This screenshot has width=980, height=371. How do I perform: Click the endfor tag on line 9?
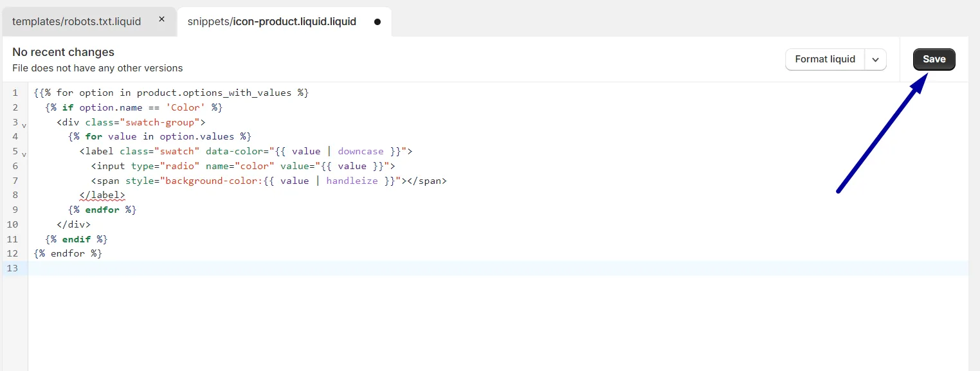[102, 210]
